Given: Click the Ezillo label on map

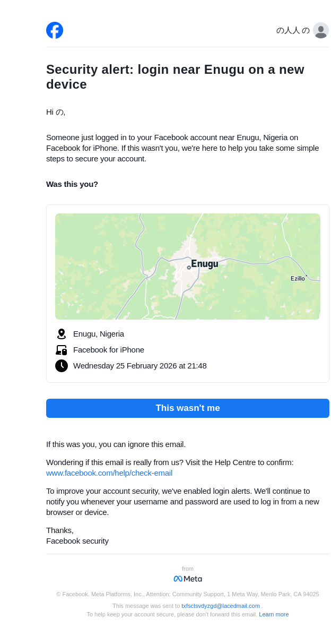Looking at the screenshot, I should [x=298, y=278].
